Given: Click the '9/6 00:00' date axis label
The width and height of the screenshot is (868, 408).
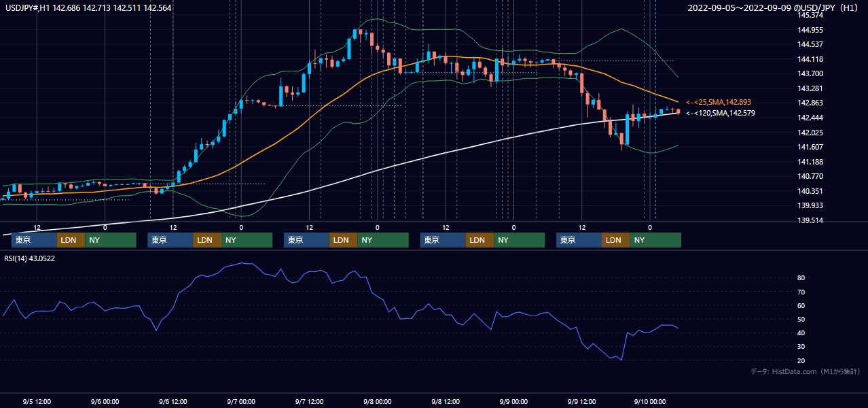Looking at the screenshot, I should pyautogui.click(x=105, y=401).
